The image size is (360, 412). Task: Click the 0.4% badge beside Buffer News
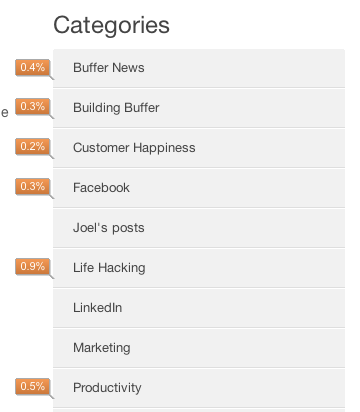click(x=32, y=68)
